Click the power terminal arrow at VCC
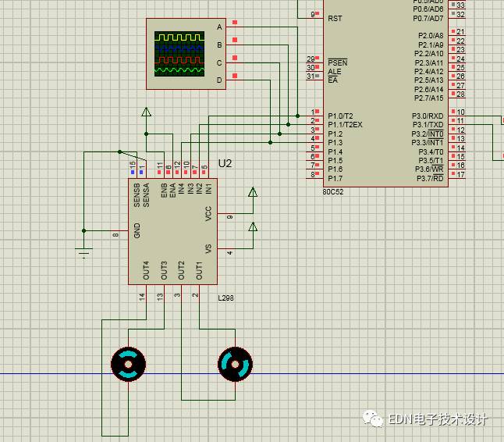Image resolution: width=504 pixels, height=442 pixels. pos(253,192)
